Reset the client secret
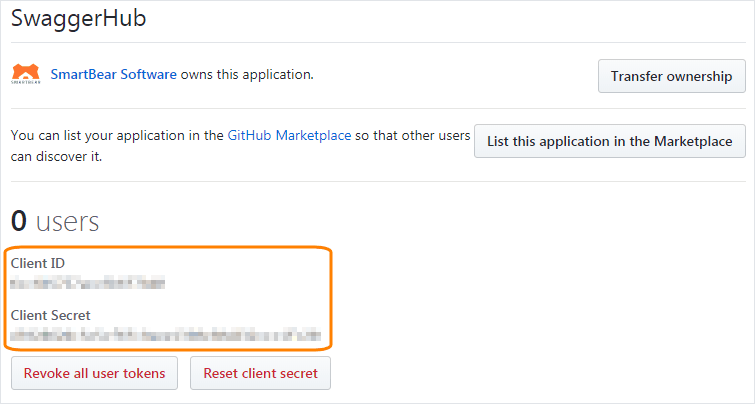The height and width of the screenshot is (404, 755). [260, 373]
